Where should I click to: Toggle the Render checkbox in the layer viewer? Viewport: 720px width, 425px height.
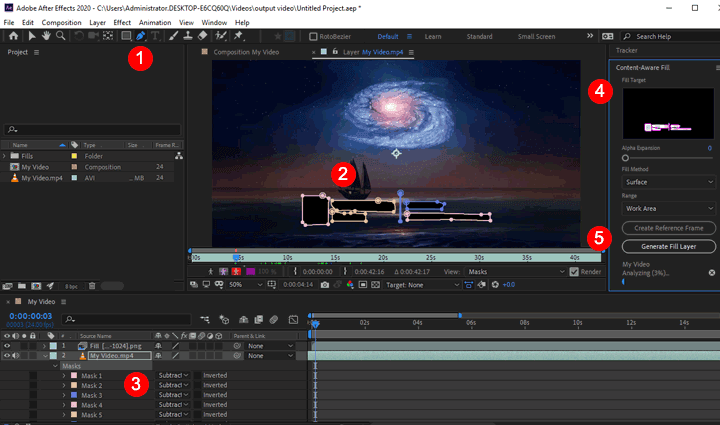[x=573, y=271]
